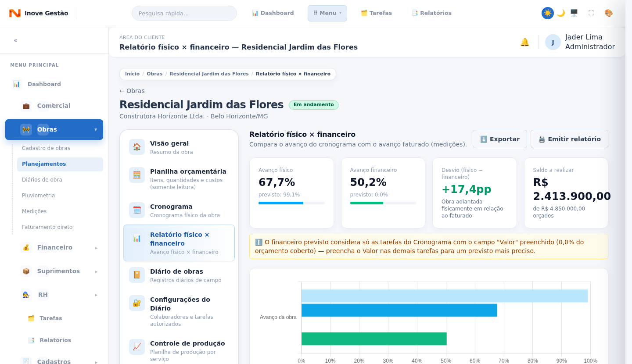Open the notifications bell
Screen dimensions: 632x364
click(524, 42)
